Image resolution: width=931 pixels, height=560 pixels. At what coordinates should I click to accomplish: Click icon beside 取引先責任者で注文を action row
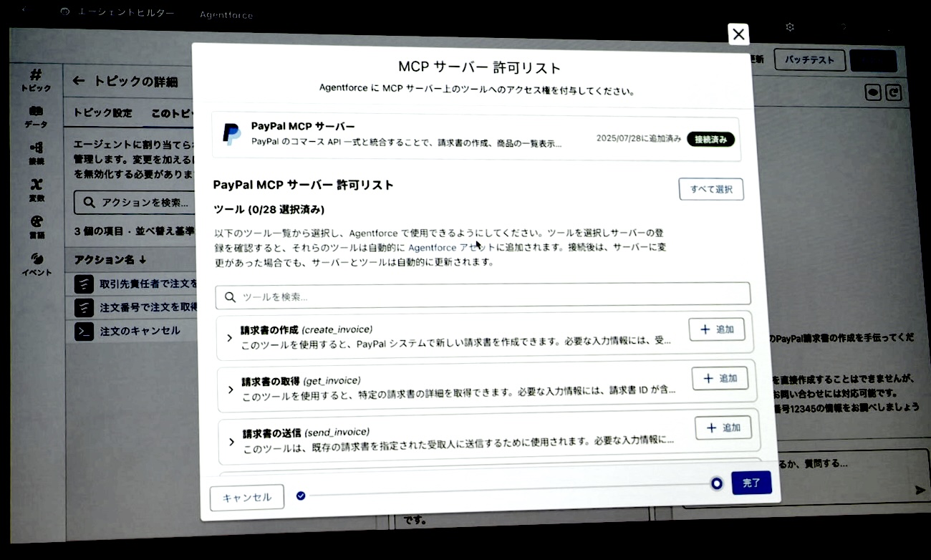(x=85, y=285)
